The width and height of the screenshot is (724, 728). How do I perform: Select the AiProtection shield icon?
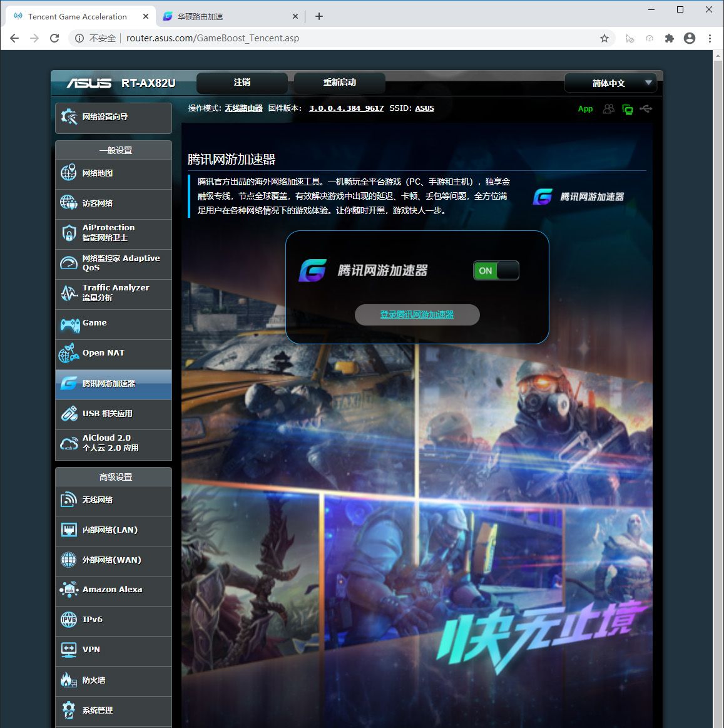pyautogui.click(x=69, y=233)
